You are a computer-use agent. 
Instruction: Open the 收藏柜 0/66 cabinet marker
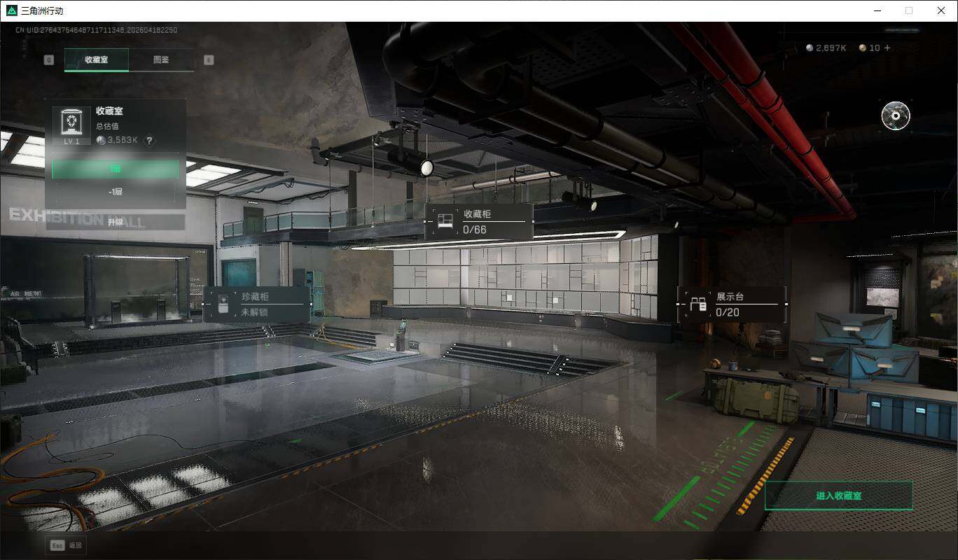pos(479,222)
